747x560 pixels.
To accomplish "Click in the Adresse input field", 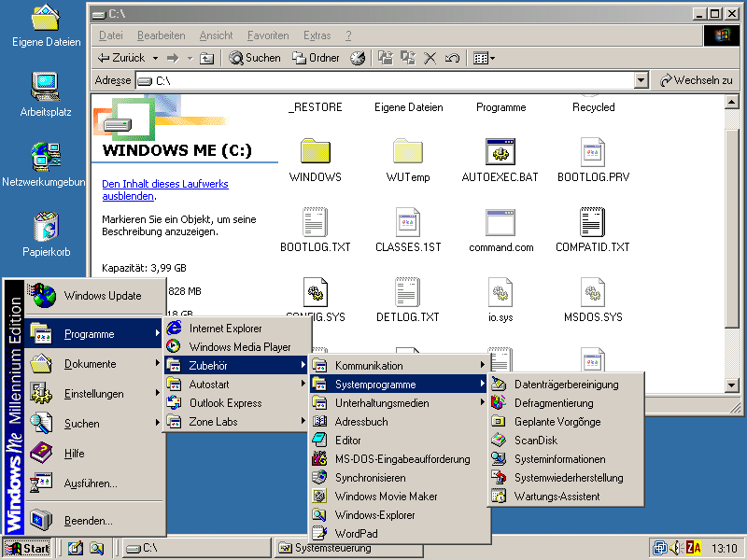I will [392, 81].
